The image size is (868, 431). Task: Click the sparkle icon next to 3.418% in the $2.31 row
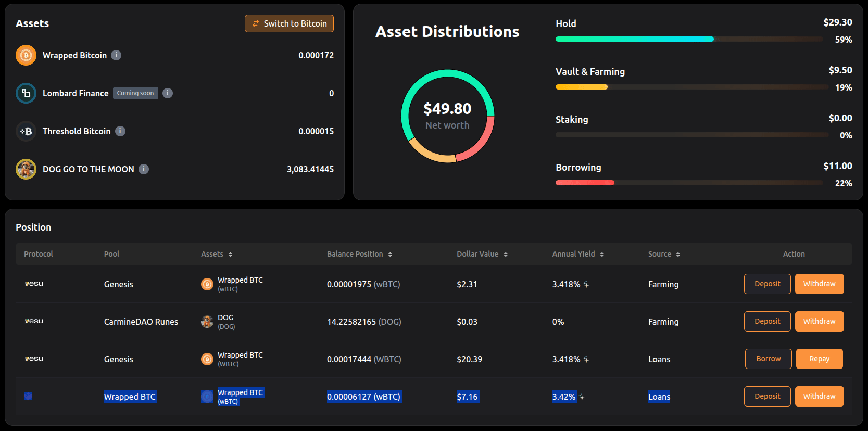pos(586,284)
